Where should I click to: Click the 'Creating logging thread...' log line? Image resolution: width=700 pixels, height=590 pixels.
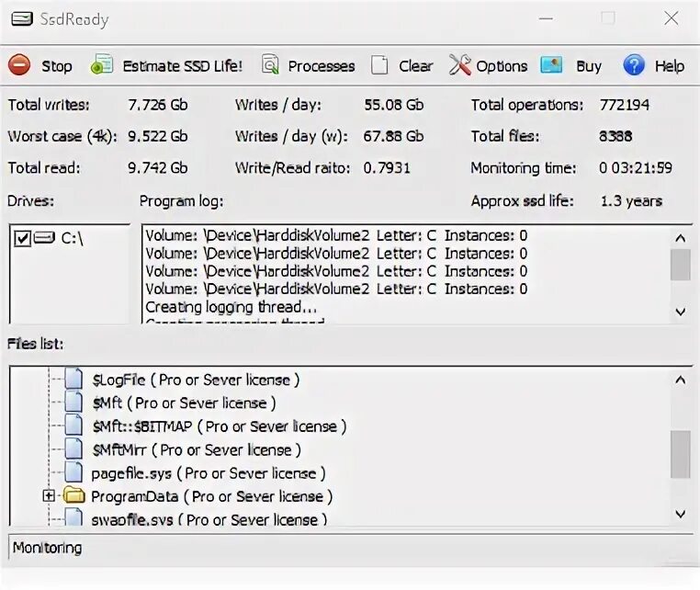coord(231,307)
